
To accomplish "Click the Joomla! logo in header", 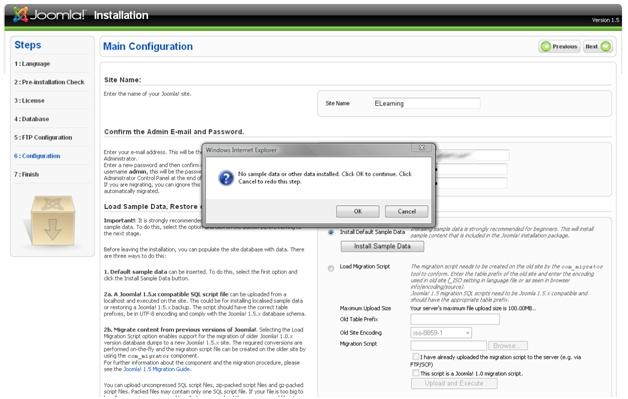I will tap(49, 15).
